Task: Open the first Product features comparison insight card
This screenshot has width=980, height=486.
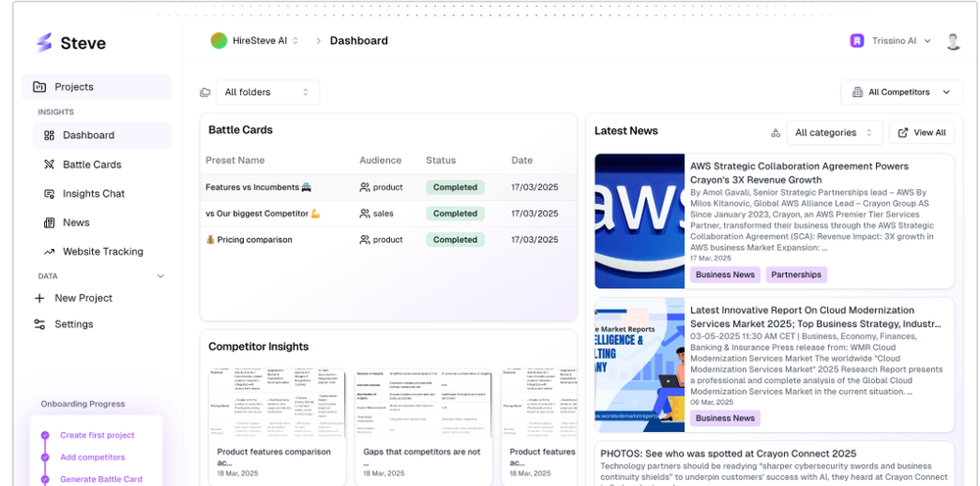Action: point(277,427)
